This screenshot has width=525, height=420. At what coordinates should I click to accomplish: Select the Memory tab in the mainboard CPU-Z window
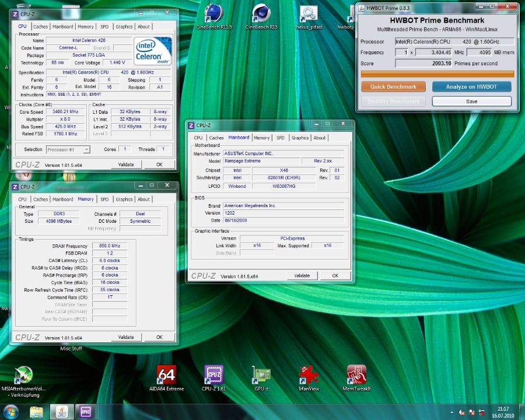tap(261, 138)
